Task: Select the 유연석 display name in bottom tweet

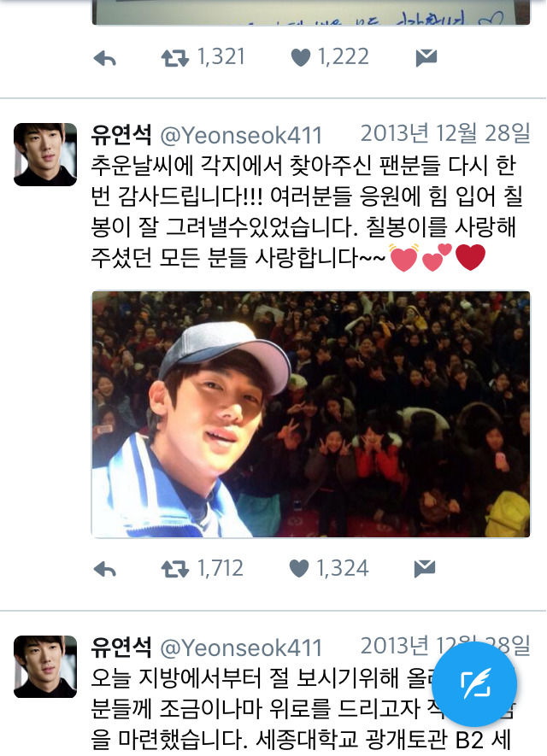Action: [121, 647]
